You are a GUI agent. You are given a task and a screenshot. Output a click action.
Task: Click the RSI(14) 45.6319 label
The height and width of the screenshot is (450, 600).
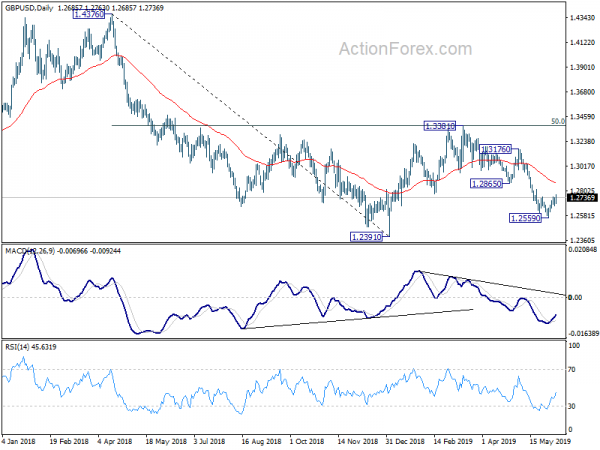(x=31, y=347)
